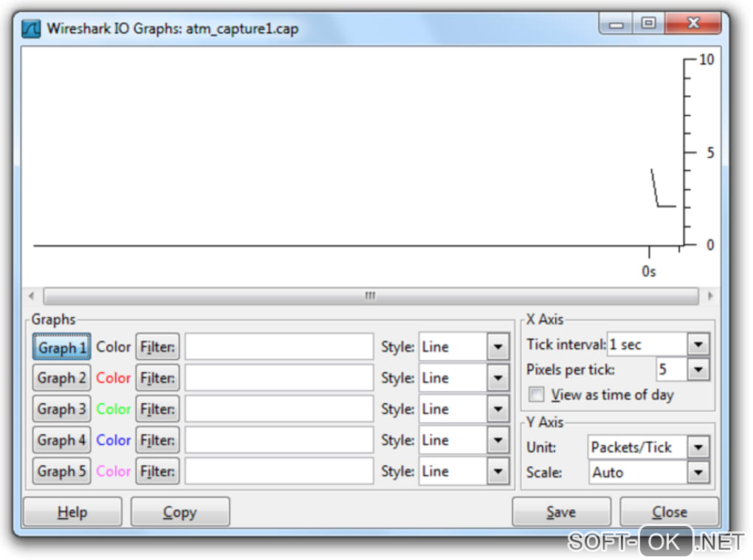Expand the Graph 5 Style dropdown
The height and width of the screenshot is (560, 753).
click(x=498, y=471)
